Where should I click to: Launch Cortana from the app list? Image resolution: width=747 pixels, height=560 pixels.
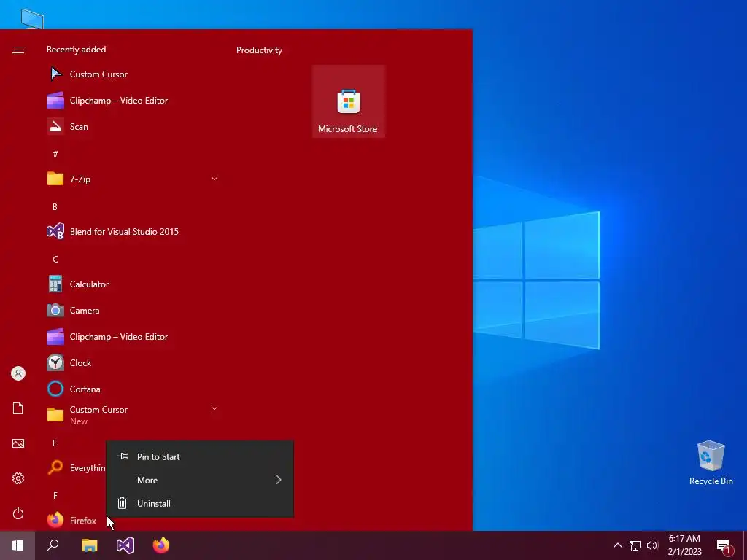click(133, 389)
